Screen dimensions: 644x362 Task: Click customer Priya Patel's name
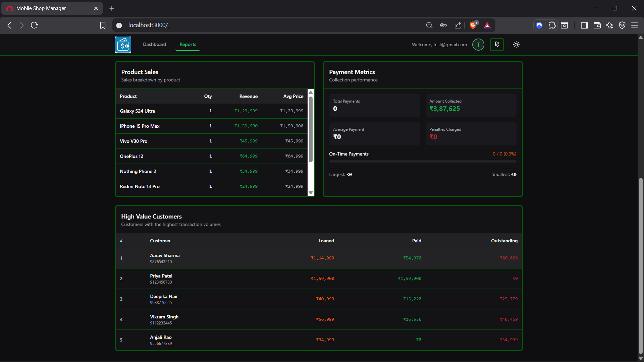click(161, 276)
